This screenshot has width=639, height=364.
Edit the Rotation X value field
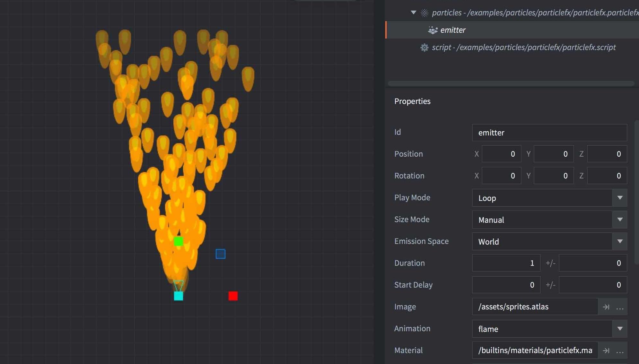pos(501,176)
